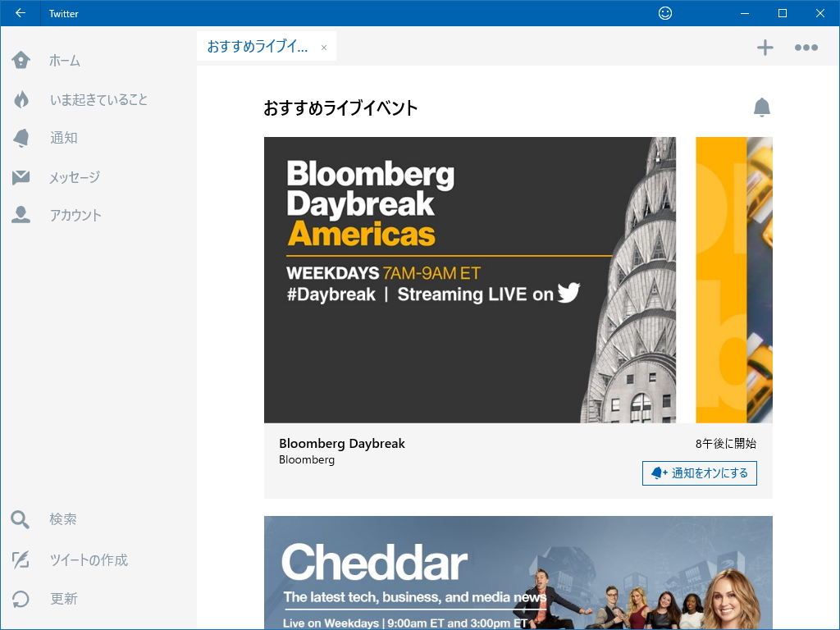Viewport: 840px width, 630px height.
Task: Click 8午後に開始 start time text
Action: click(726, 444)
